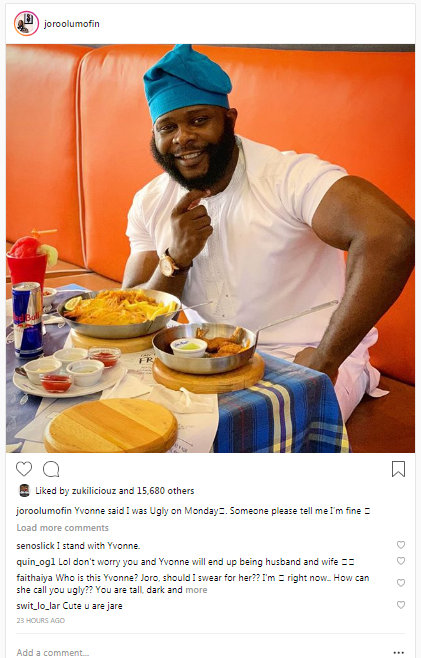Screen dimensions: 421x658
Task: Load more comments
Action: coord(63,527)
